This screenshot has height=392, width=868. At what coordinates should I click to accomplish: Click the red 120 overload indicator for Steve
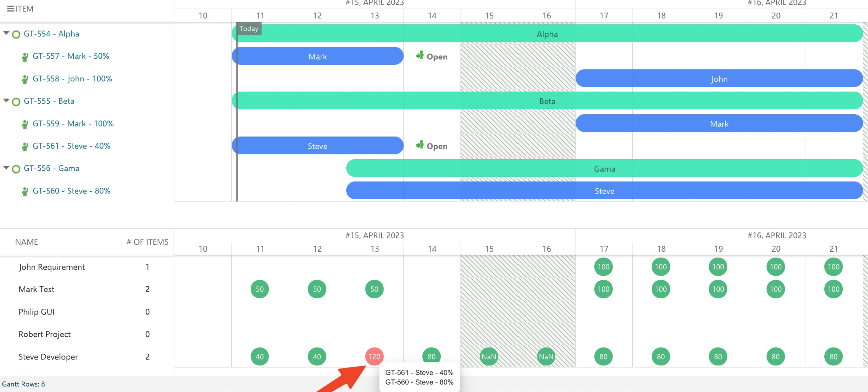click(374, 356)
